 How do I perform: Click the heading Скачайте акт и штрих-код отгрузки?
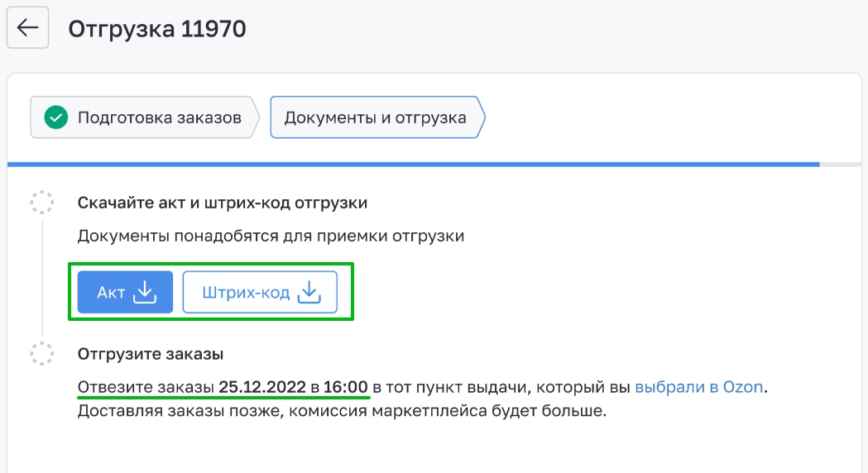[223, 203]
